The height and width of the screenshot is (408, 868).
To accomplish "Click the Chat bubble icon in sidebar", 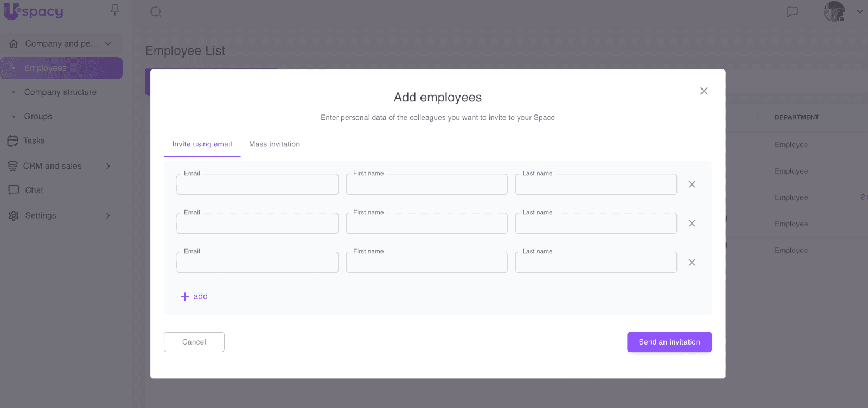I will [14, 190].
